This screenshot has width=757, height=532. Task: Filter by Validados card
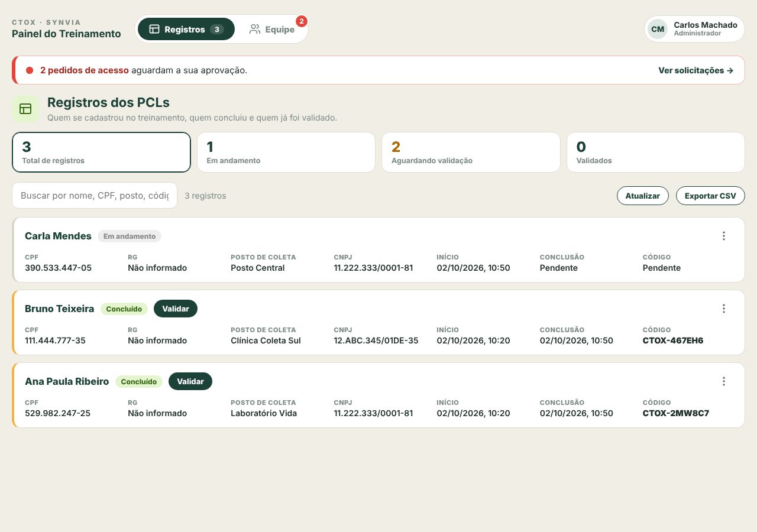click(656, 152)
